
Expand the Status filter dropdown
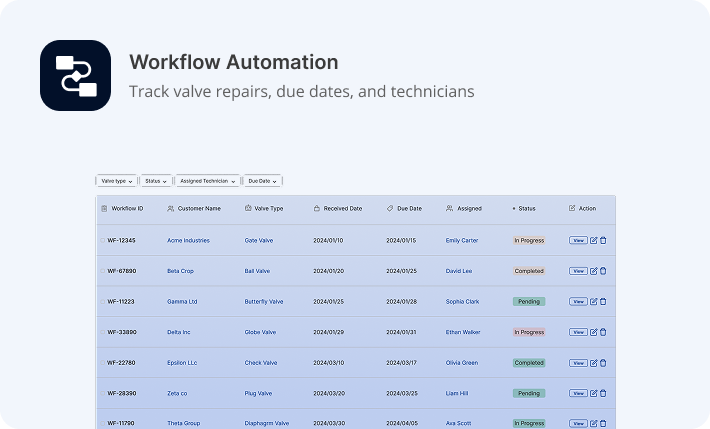pyautogui.click(x=155, y=181)
